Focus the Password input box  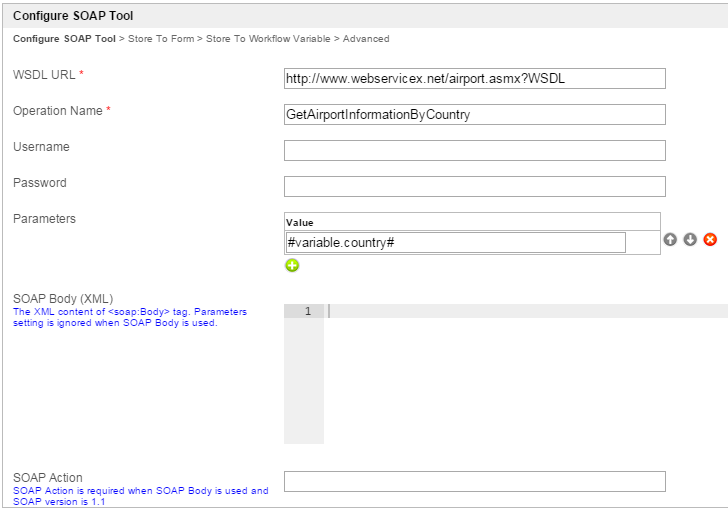[x=474, y=187]
